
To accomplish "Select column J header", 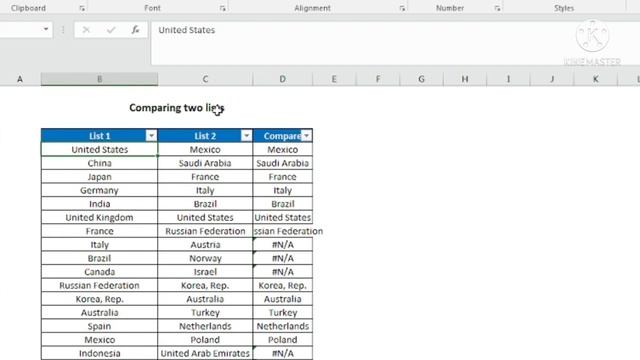I will 552,79.
